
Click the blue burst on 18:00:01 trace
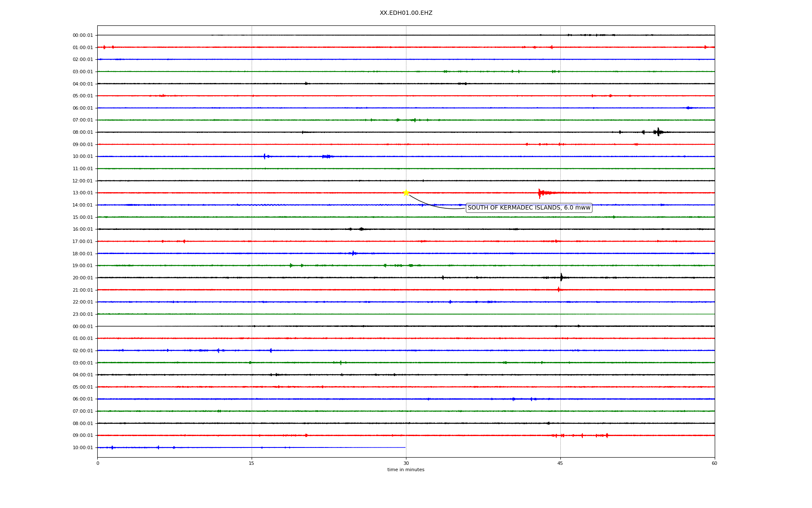(354, 254)
